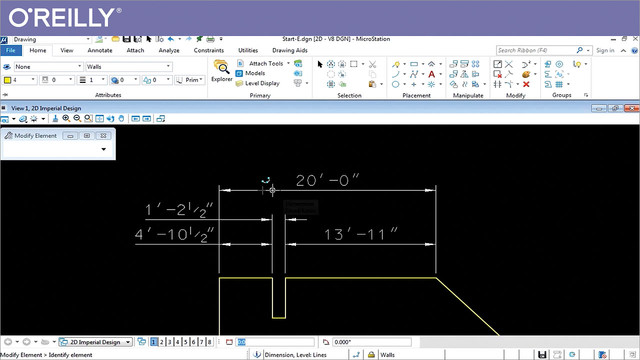Click the Array icon in Manipulate group
The width and height of the screenshot is (640, 360).
476,64
